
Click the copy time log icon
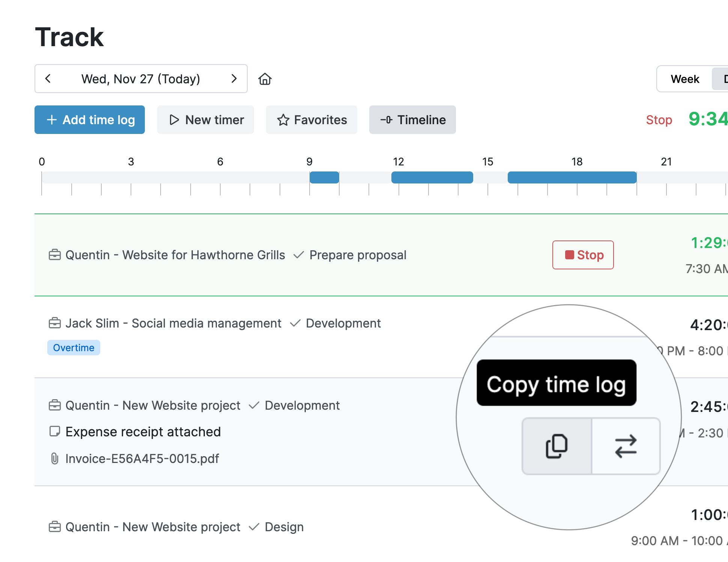(x=556, y=446)
